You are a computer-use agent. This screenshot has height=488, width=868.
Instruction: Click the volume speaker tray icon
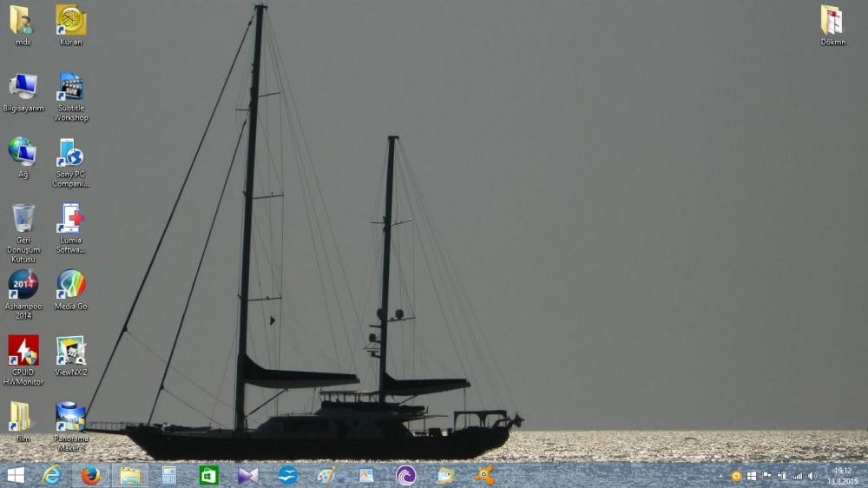tap(812, 476)
